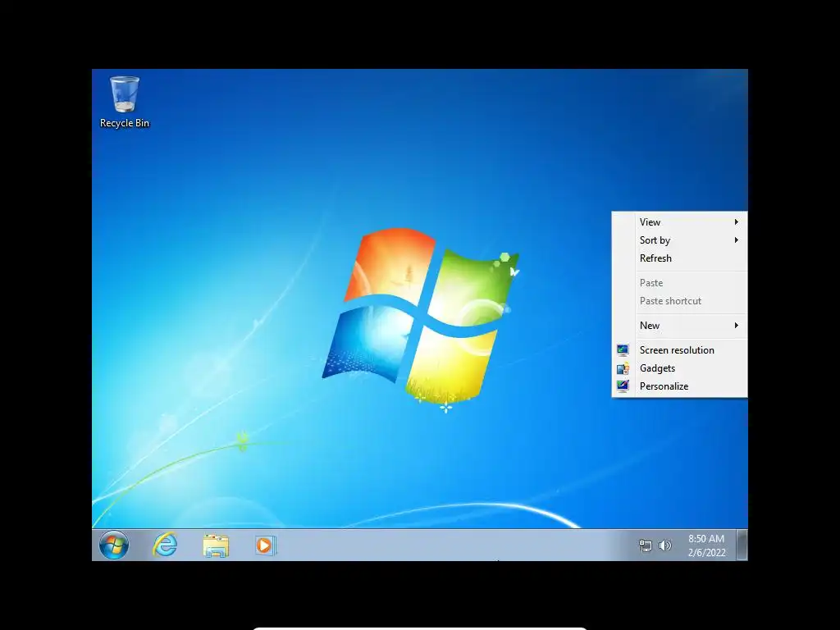Viewport: 840px width, 630px height.
Task: Open Windows Explorer from the taskbar
Action: coord(216,546)
